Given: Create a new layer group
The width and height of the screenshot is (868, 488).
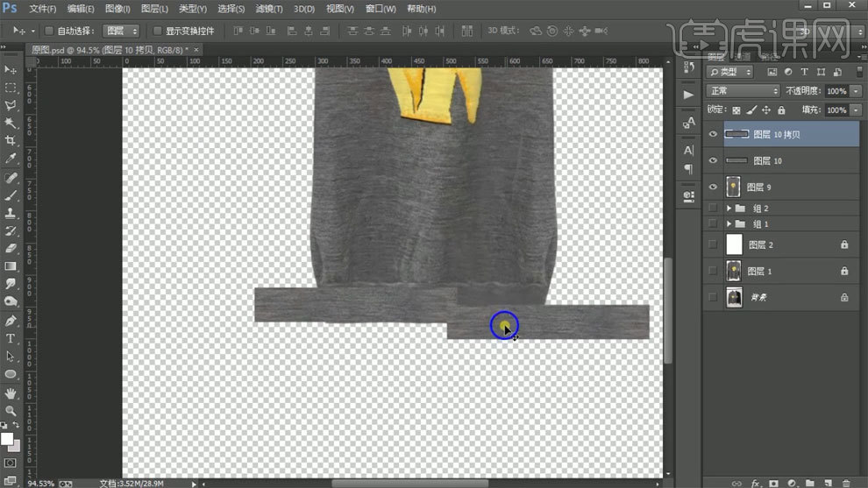Looking at the screenshot, I should pos(810,483).
